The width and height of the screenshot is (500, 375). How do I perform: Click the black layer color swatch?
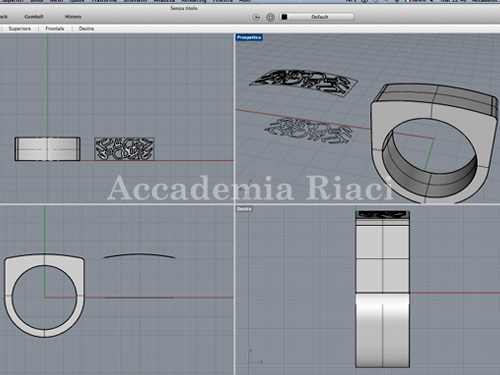(284, 17)
